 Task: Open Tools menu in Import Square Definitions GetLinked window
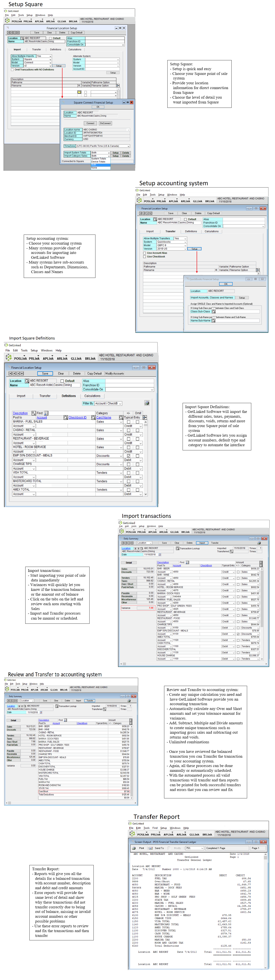(24, 350)
